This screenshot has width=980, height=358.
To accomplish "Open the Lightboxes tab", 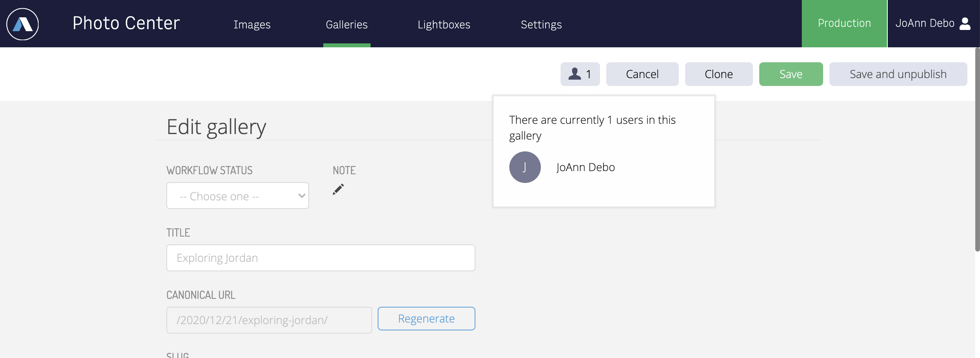I will point(444,24).
